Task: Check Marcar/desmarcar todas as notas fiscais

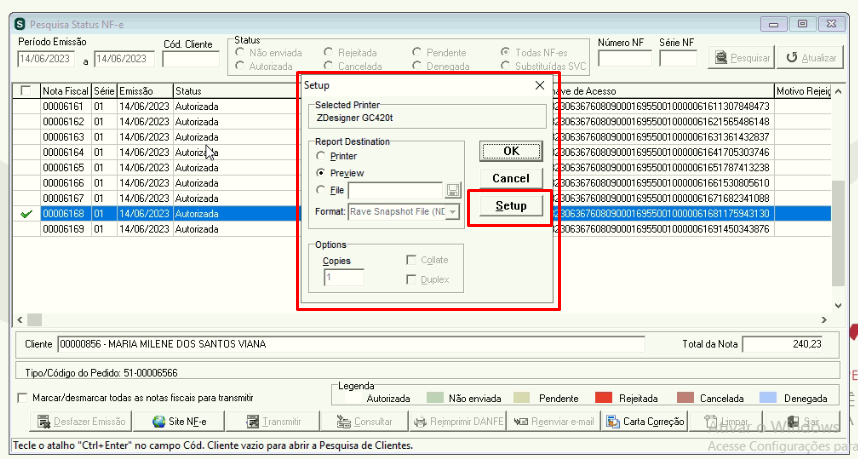Action: tap(22, 398)
